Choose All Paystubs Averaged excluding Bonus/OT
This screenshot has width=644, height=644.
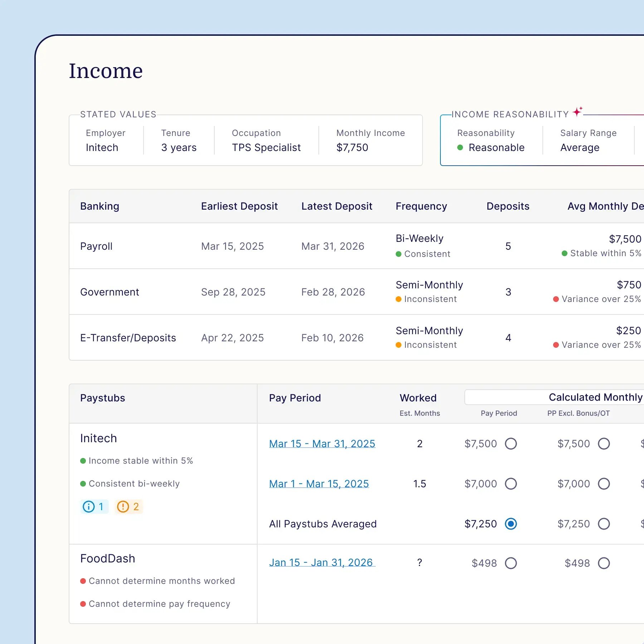click(604, 524)
